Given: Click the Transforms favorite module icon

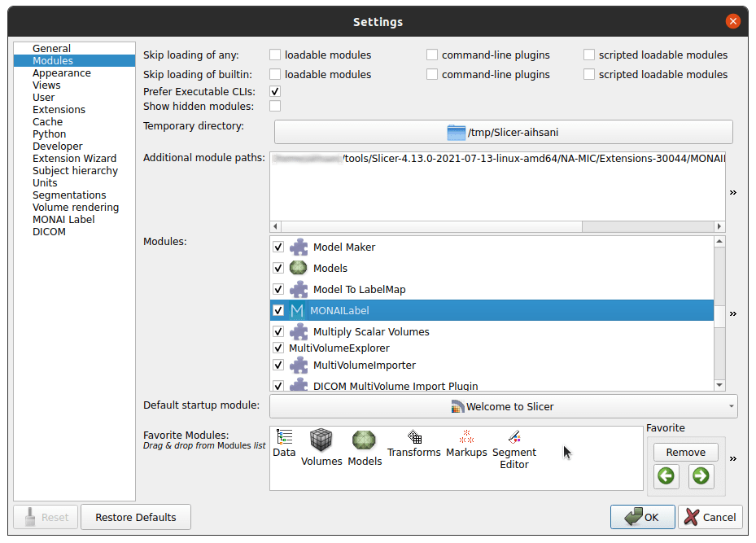Looking at the screenshot, I should [x=414, y=437].
